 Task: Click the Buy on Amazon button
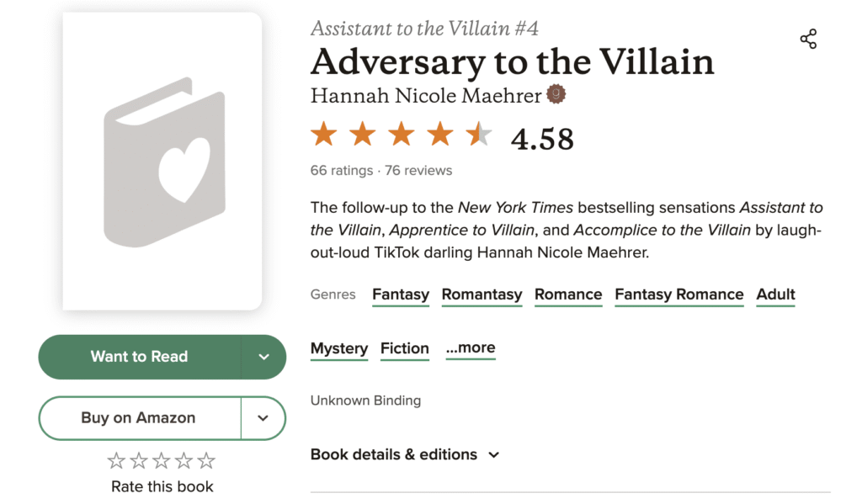click(139, 418)
